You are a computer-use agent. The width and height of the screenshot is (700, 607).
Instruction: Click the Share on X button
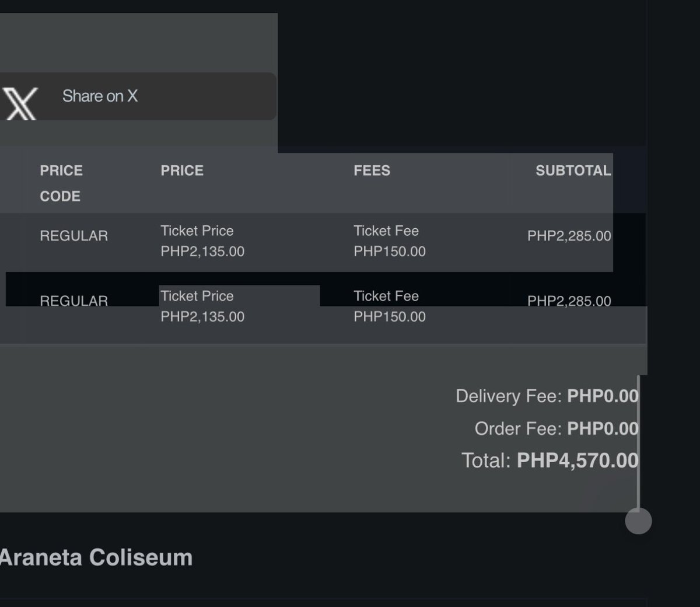[138, 96]
